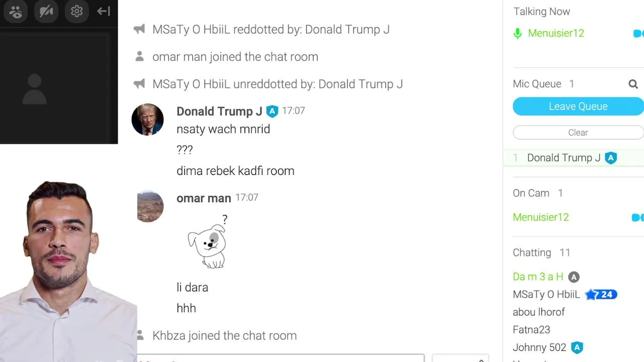The width and height of the screenshot is (644, 362).
Task: Click the star level 24 badge
Action: [601, 295]
